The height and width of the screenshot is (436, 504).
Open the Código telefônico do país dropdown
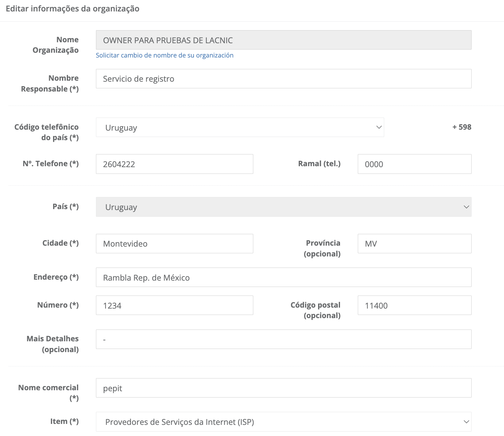(240, 127)
